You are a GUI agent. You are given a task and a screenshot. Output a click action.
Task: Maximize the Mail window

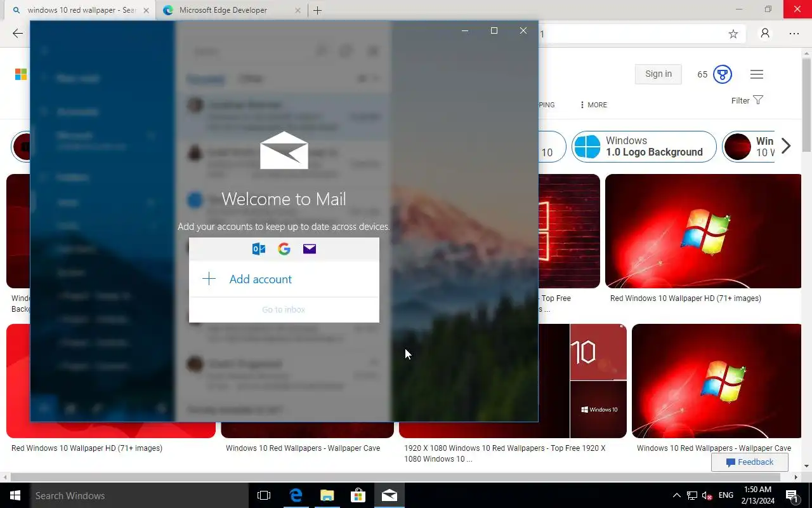[x=494, y=30]
